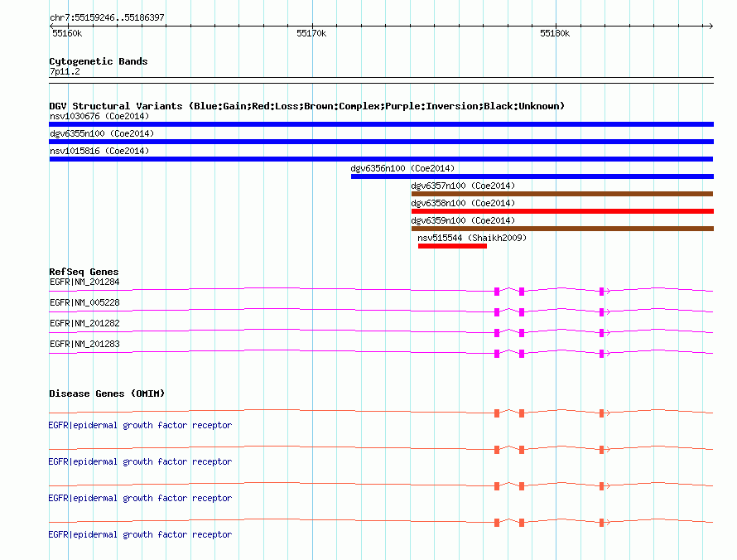Click the dgv6356n100 blue gain variant bar
737x560 pixels.
(x=532, y=176)
